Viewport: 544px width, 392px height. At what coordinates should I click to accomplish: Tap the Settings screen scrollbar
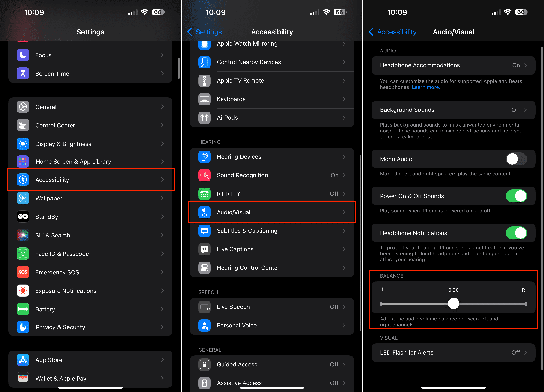point(179,68)
